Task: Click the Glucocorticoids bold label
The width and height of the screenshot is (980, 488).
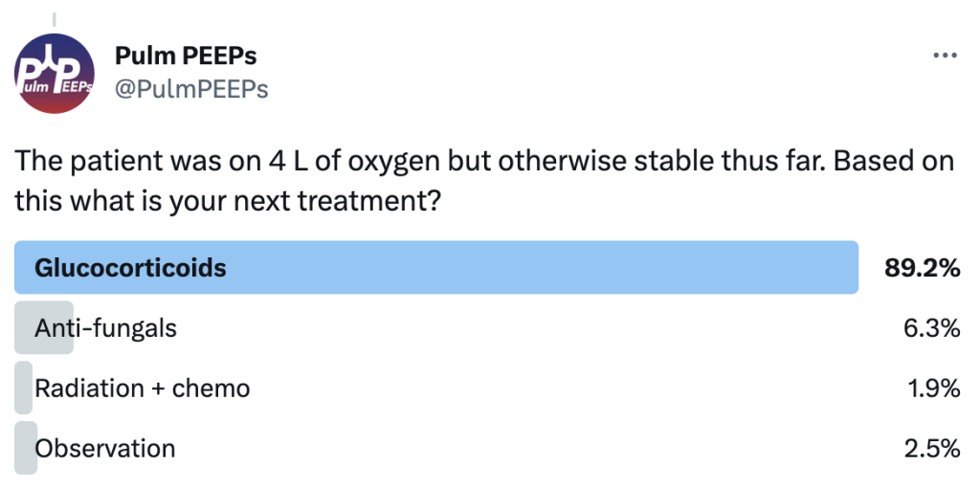Action: (x=130, y=267)
